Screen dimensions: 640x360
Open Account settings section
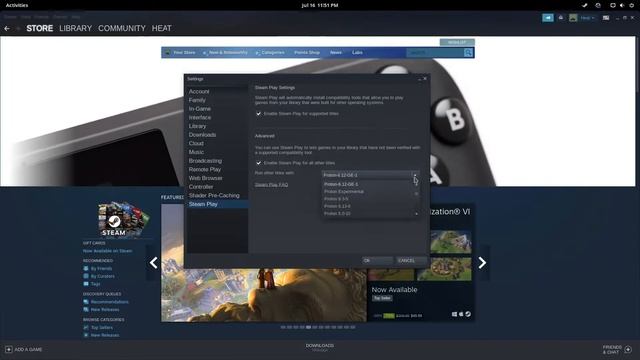(199, 91)
